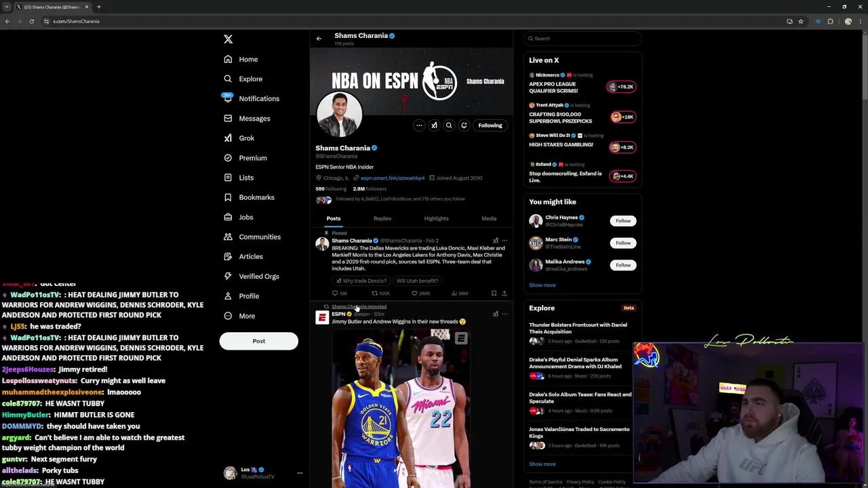The image size is (868, 488).
Task: Open 'Jonas Valančiūnas Traded to Sacramento' story
Action: 580,432
